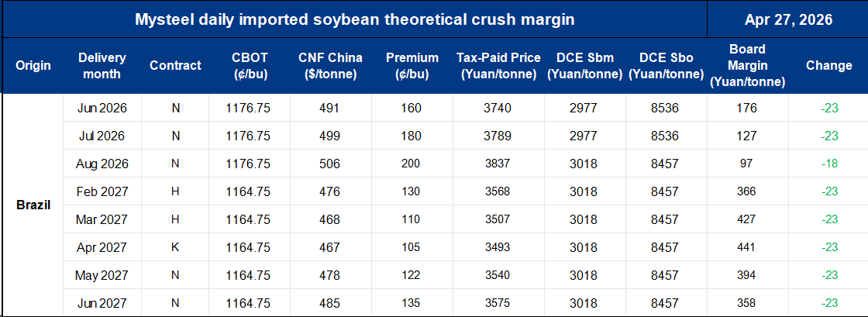Select the Delivery month column header
Image resolution: width=868 pixels, height=317 pixels.
point(102,66)
